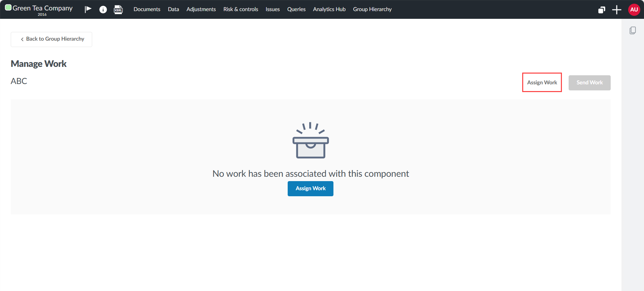Open the Risk & controls menu

[241, 9]
